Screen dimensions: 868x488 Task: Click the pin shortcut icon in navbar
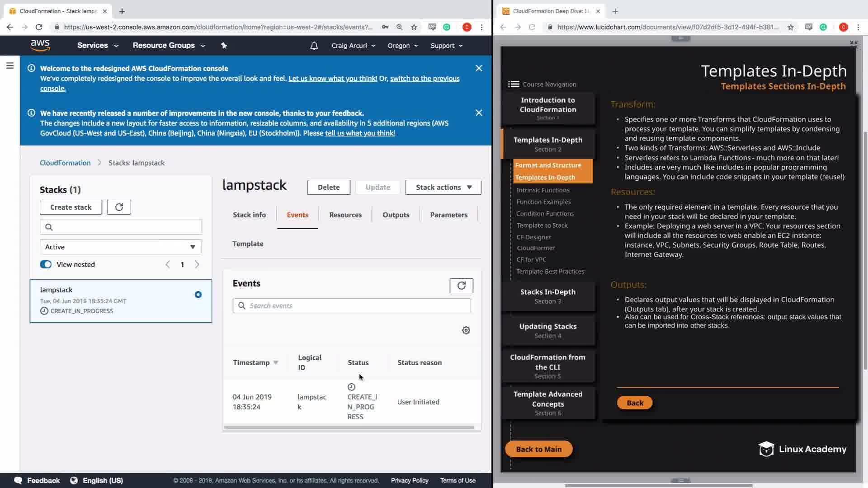(224, 46)
